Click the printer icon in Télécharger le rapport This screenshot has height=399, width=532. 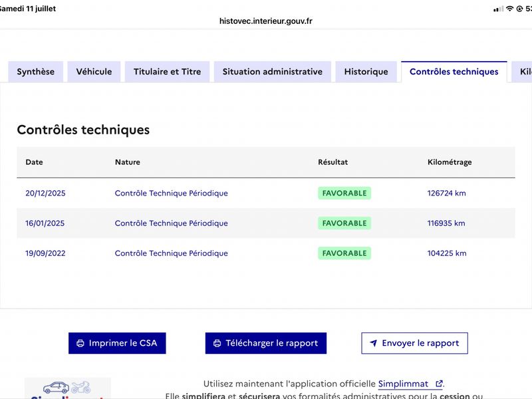217,343
